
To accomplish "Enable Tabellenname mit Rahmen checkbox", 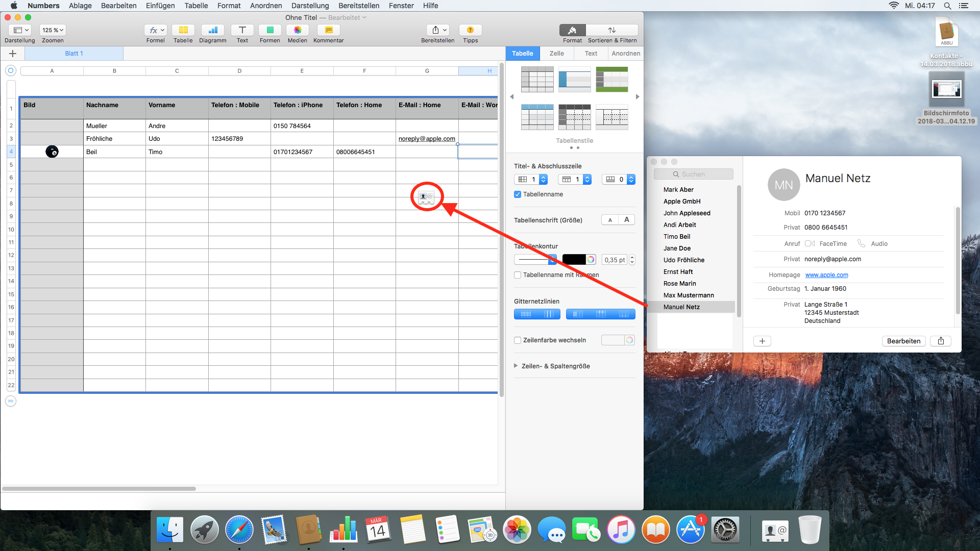I will 518,275.
